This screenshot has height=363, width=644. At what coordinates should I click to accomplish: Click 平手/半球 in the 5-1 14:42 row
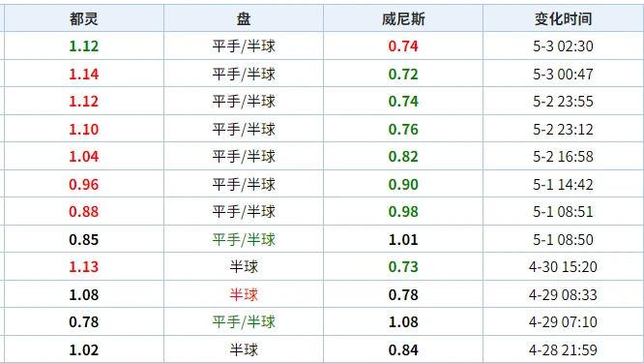tap(244, 184)
